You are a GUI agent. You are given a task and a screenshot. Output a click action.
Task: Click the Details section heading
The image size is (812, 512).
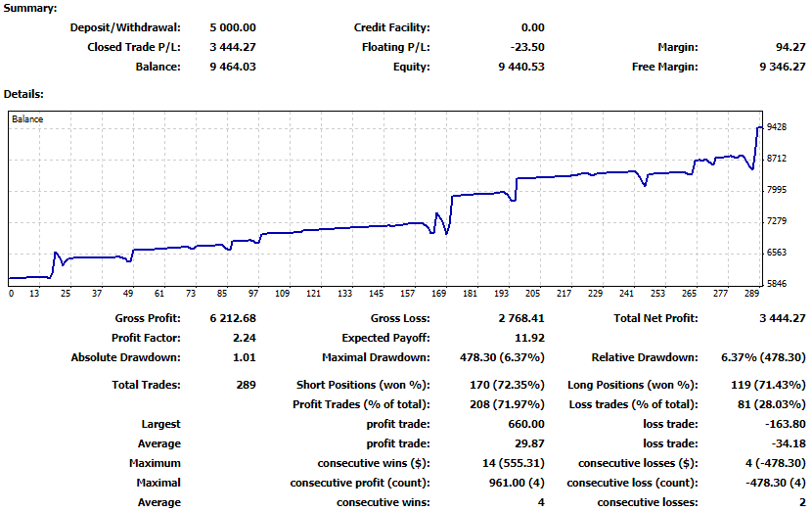[x=23, y=94]
